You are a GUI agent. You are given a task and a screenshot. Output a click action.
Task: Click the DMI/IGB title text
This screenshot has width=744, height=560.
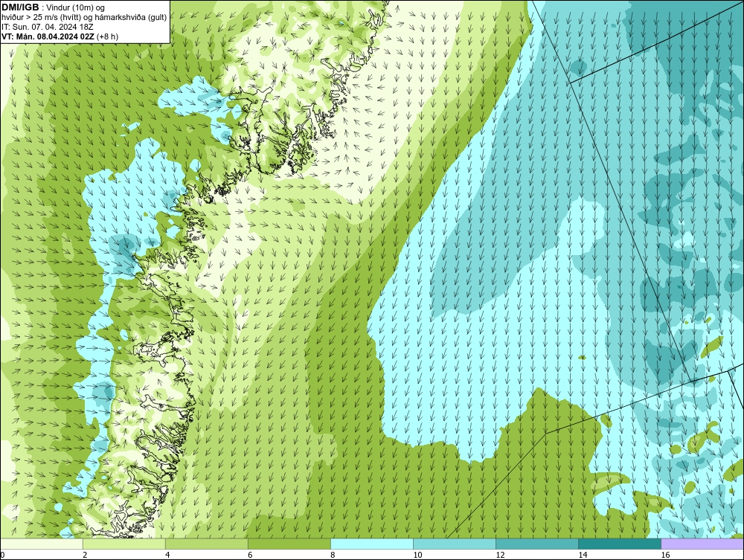20,7
